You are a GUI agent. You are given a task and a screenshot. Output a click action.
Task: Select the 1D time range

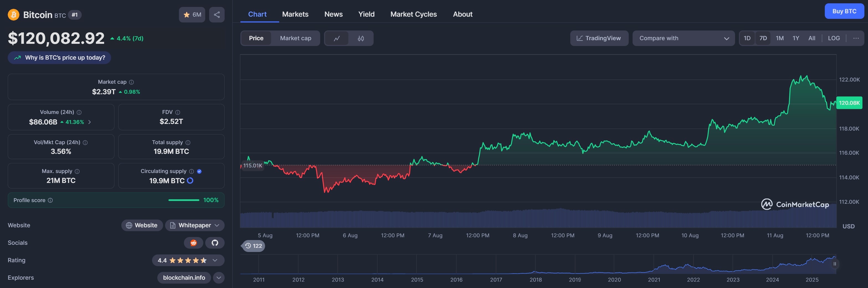click(747, 38)
